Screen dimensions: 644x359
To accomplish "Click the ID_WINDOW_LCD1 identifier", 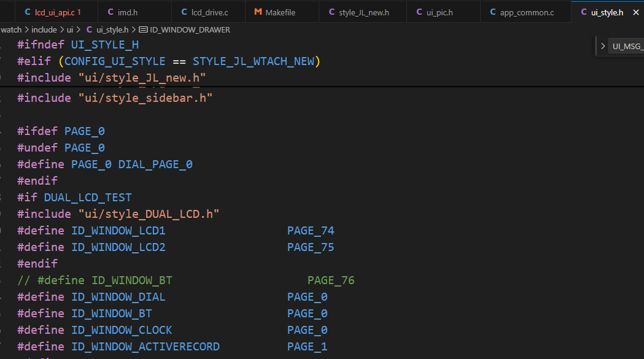I will tap(118, 230).
